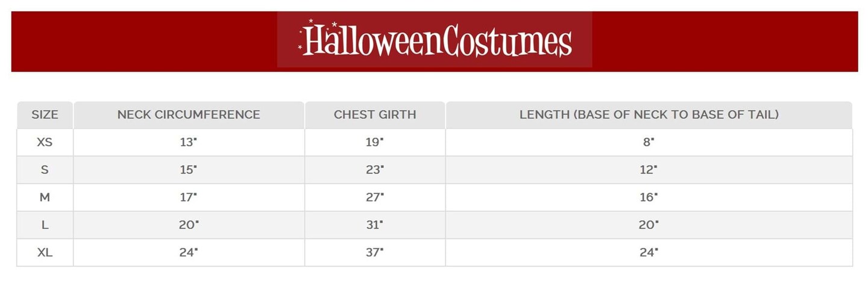Click the XS size row label

point(45,142)
